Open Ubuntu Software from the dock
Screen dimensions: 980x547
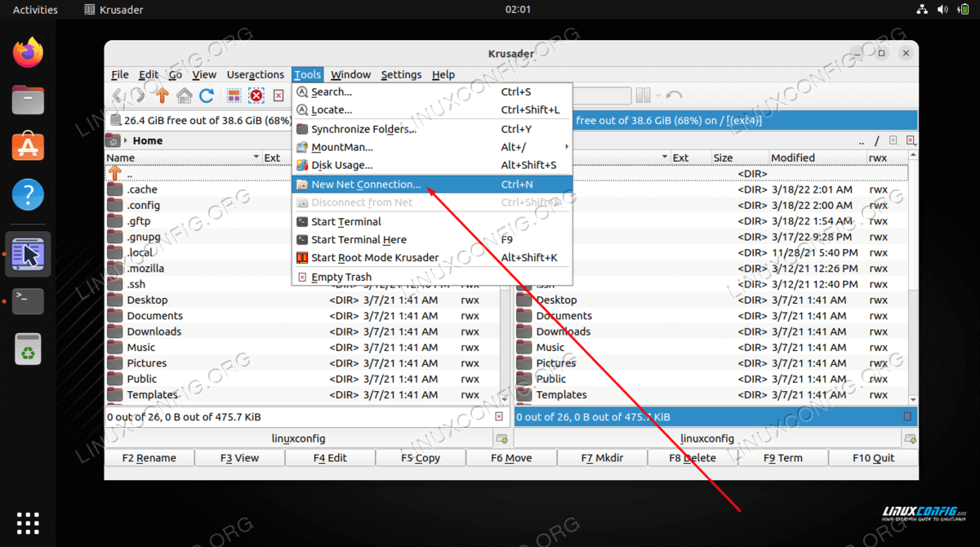[29, 148]
